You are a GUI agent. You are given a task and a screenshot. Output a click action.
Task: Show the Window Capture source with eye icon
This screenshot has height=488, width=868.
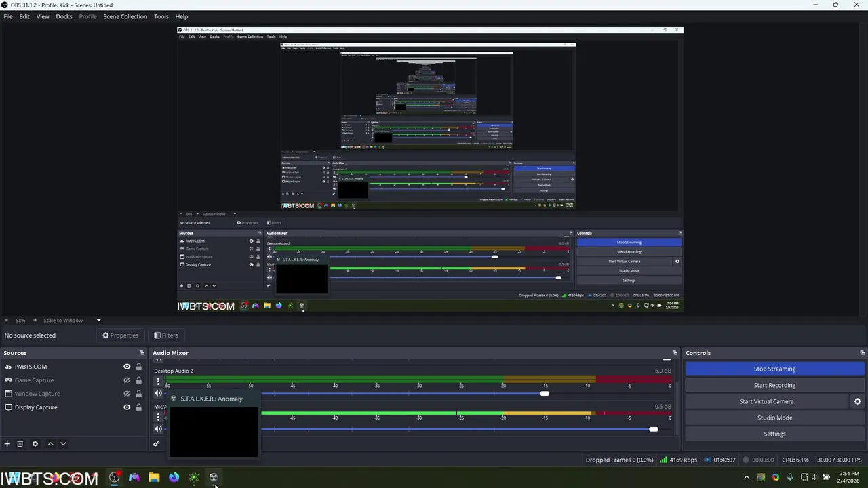pyautogui.click(x=127, y=394)
